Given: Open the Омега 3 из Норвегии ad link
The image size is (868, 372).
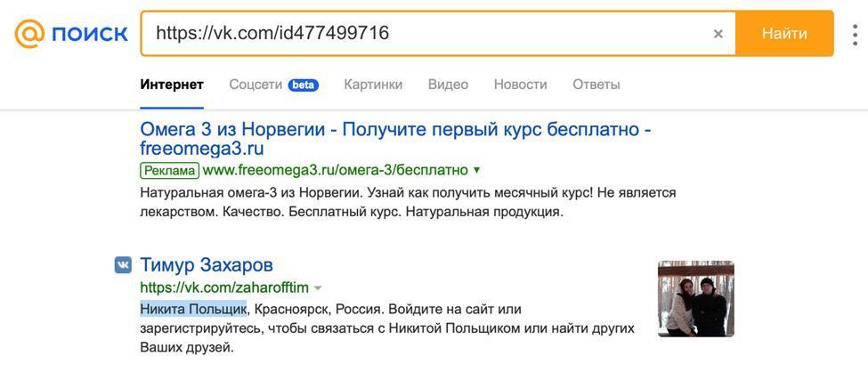Looking at the screenshot, I should [396, 139].
